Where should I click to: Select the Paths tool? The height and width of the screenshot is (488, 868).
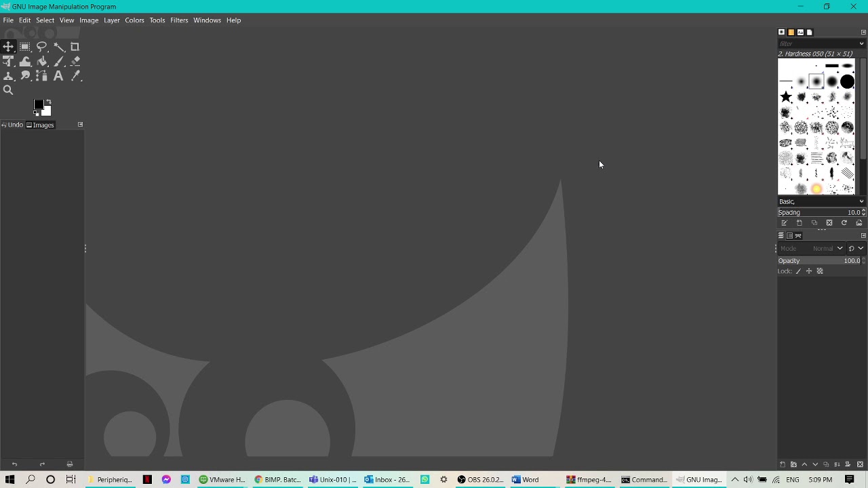pyautogui.click(x=42, y=76)
